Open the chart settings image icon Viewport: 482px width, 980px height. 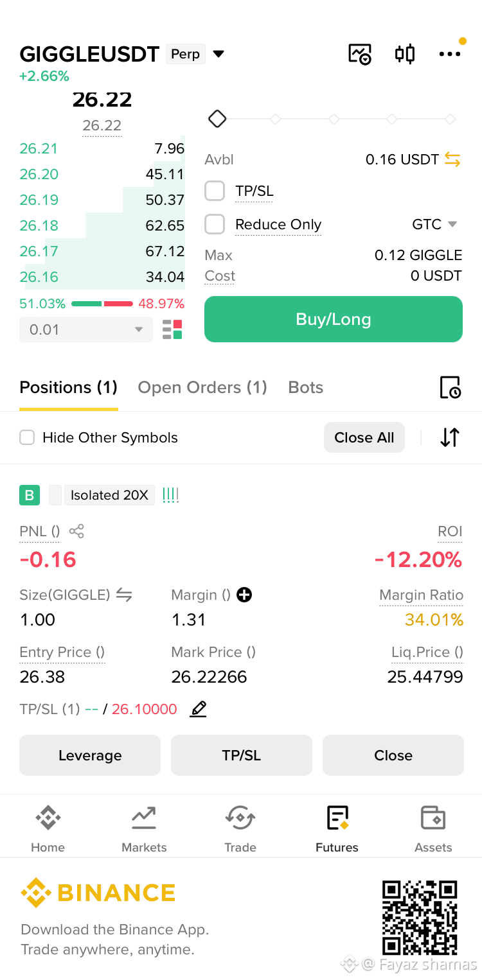(360, 54)
